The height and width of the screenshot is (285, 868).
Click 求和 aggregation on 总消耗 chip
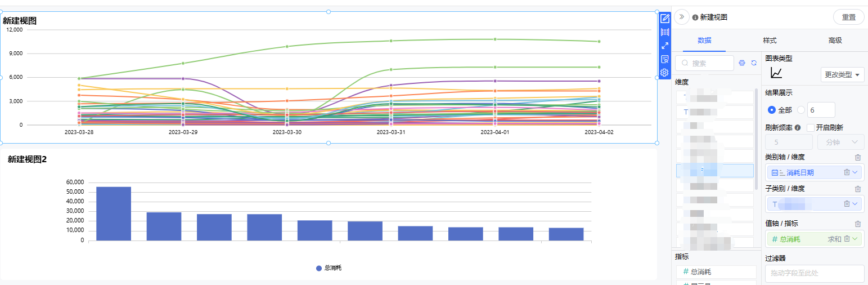835,239
